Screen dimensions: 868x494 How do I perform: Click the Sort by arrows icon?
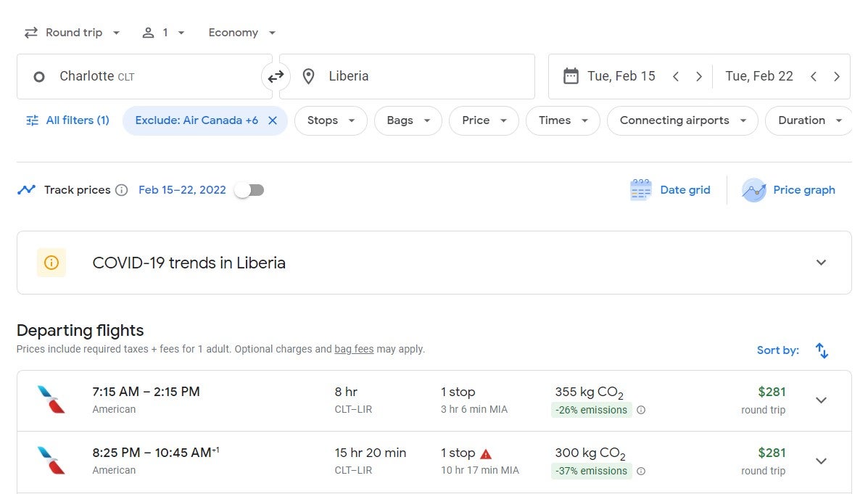click(822, 350)
